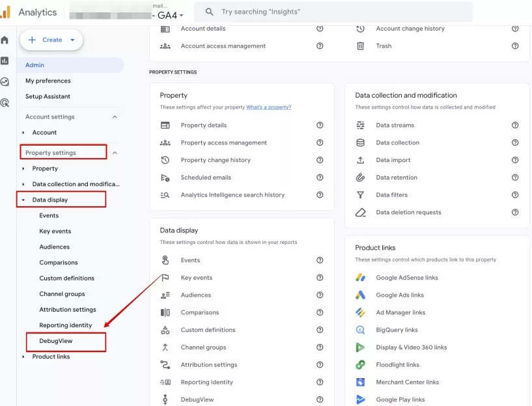The height and width of the screenshot is (406, 532).
Task: Open the "What's a property?" link
Action: point(268,107)
